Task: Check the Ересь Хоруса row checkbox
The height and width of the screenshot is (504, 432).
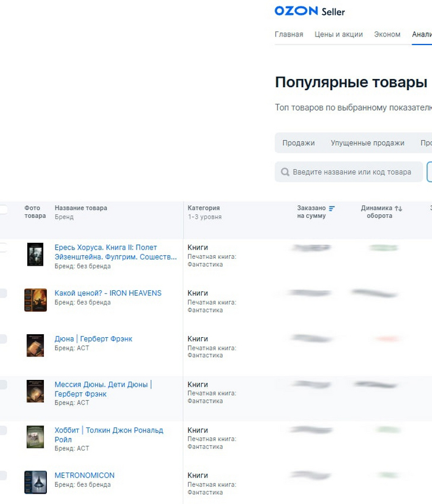Action: point(3,248)
